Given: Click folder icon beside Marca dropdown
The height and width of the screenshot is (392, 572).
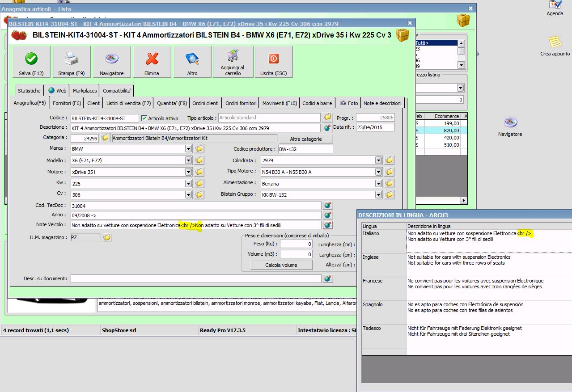Looking at the screenshot, I should pyautogui.click(x=199, y=148).
